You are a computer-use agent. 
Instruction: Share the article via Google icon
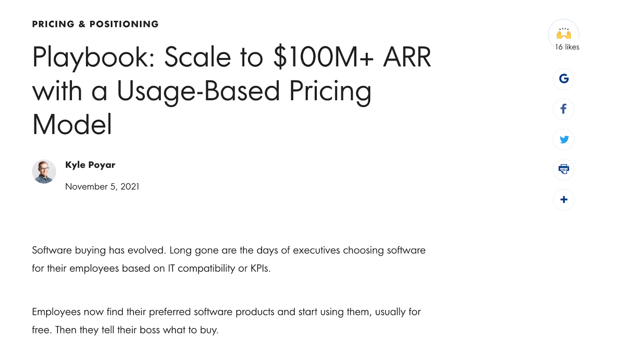564,79
